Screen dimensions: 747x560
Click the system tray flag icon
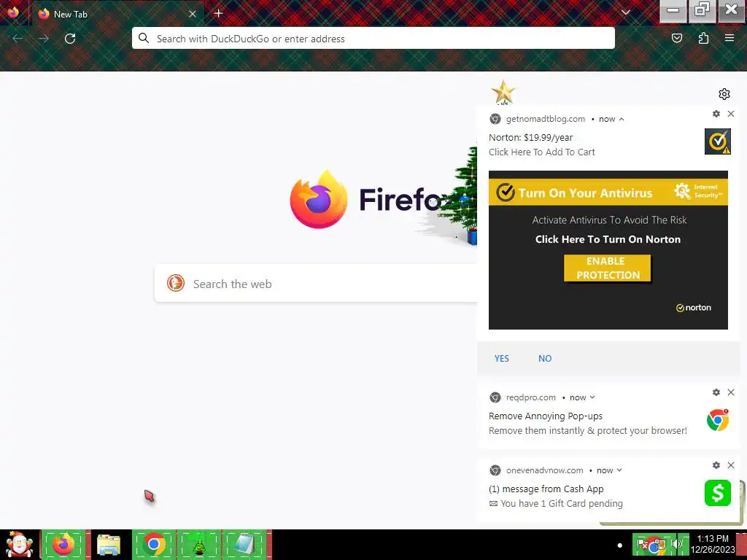tap(641, 543)
